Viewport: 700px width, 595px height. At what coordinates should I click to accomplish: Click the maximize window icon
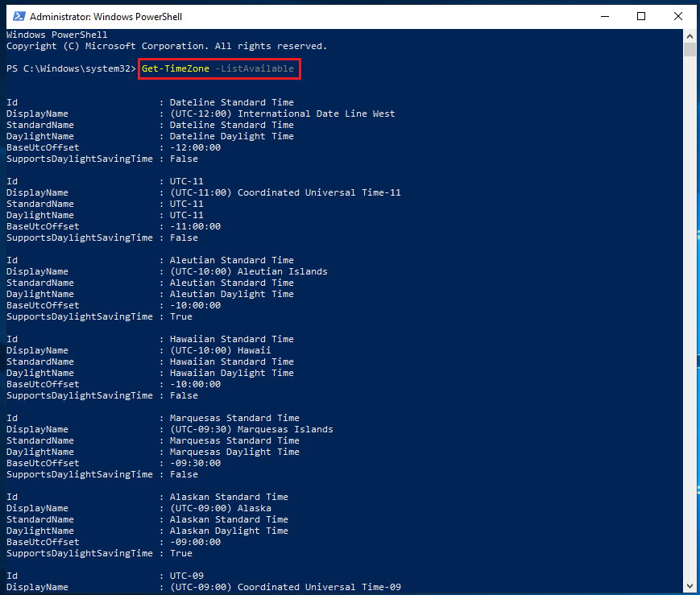[x=641, y=16]
